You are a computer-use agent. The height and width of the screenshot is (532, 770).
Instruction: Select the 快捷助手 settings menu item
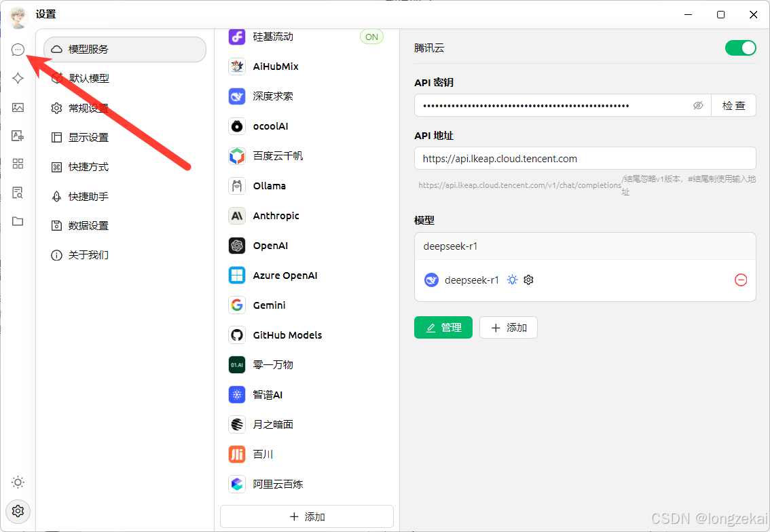tap(125, 196)
